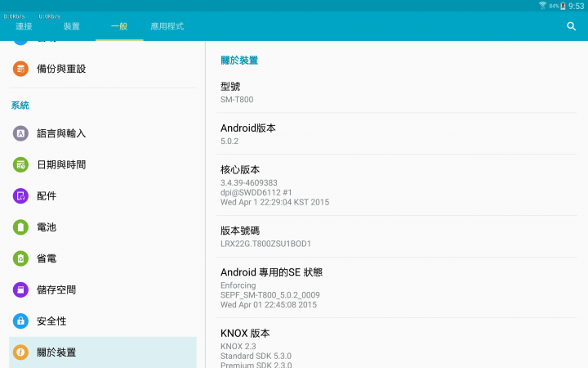Click the purple 配件 icon
Image resolution: width=588 pixels, height=368 pixels.
tap(20, 196)
